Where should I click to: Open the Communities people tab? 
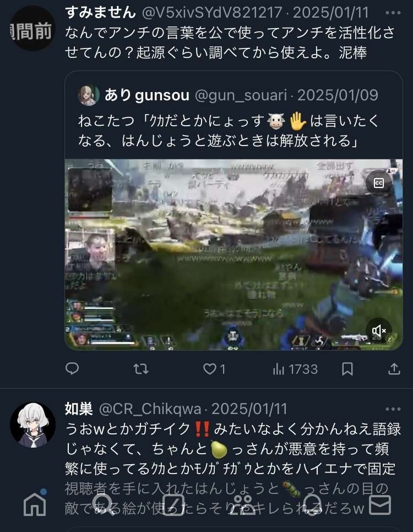coord(243,504)
